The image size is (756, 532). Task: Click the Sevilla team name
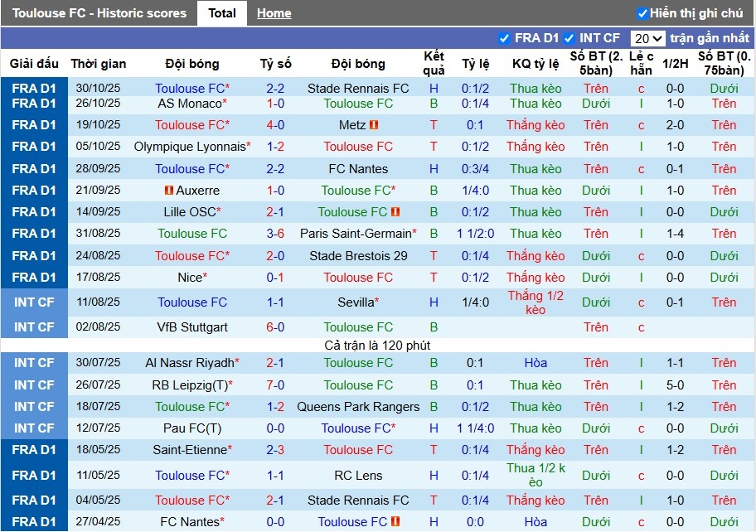point(358,302)
